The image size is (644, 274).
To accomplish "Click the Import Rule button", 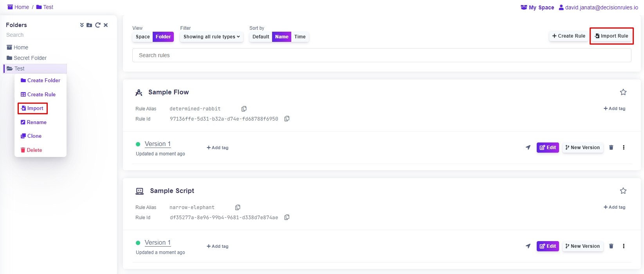I will coord(611,36).
